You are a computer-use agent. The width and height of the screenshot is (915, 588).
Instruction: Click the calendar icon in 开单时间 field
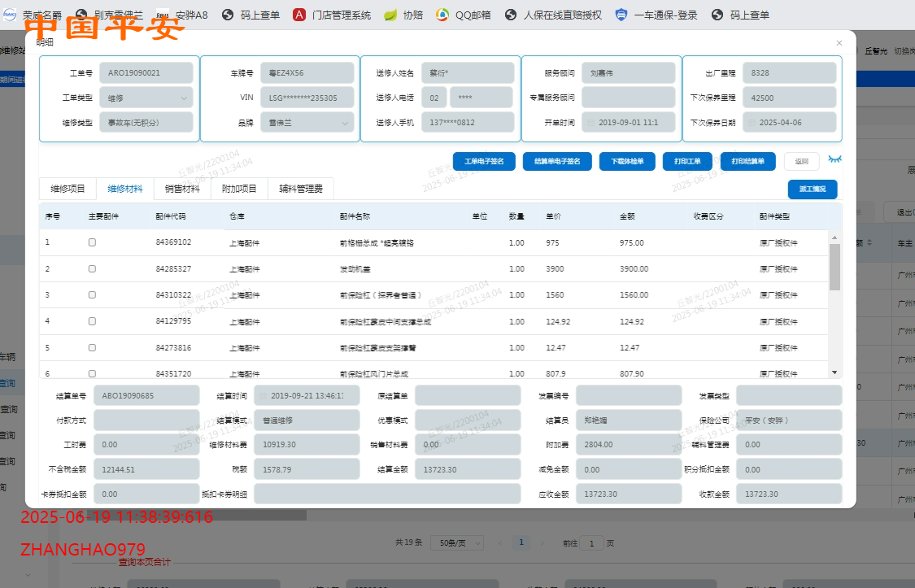click(590, 123)
